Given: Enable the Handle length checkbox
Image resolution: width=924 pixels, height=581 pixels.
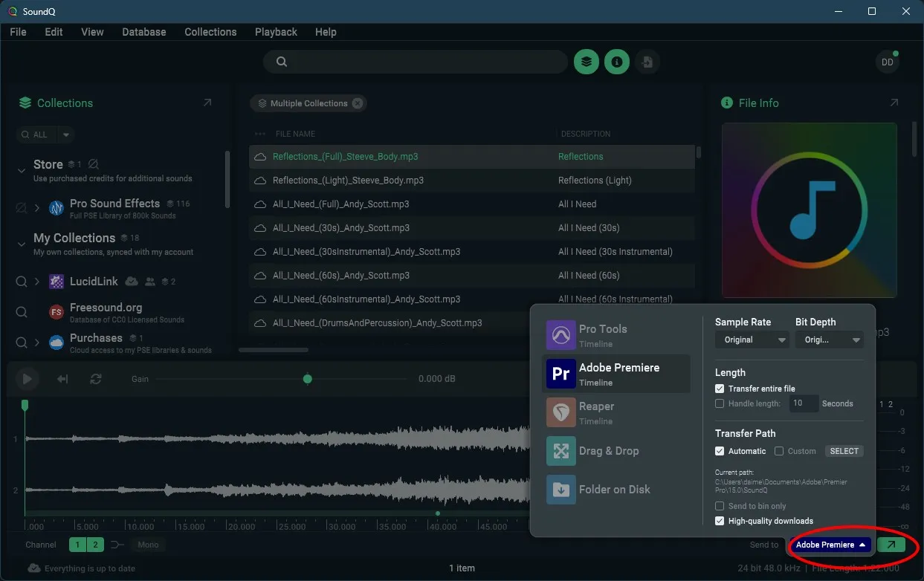Looking at the screenshot, I should [720, 403].
